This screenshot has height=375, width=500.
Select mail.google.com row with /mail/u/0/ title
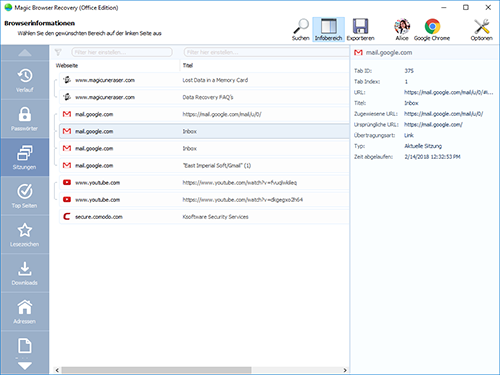(204, 114)
